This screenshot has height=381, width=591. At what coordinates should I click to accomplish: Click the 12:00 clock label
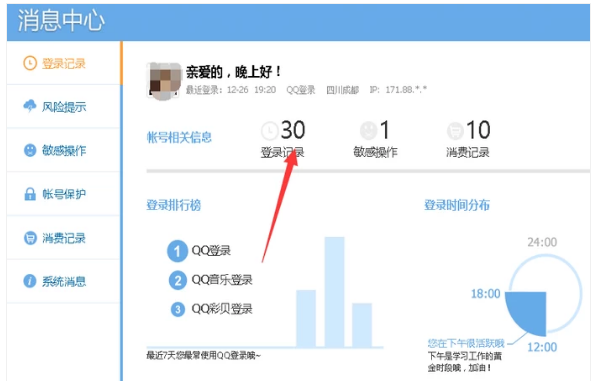(x=542, y=347)
